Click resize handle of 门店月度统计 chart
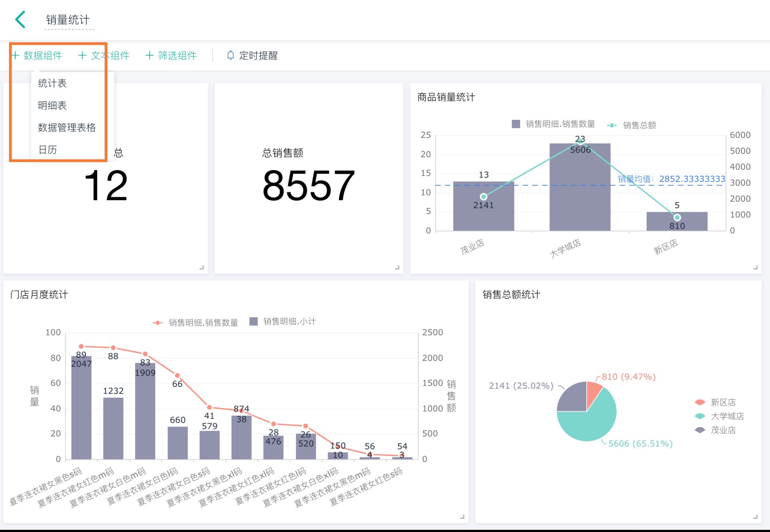770x532 pixels. tap(462, 517)
